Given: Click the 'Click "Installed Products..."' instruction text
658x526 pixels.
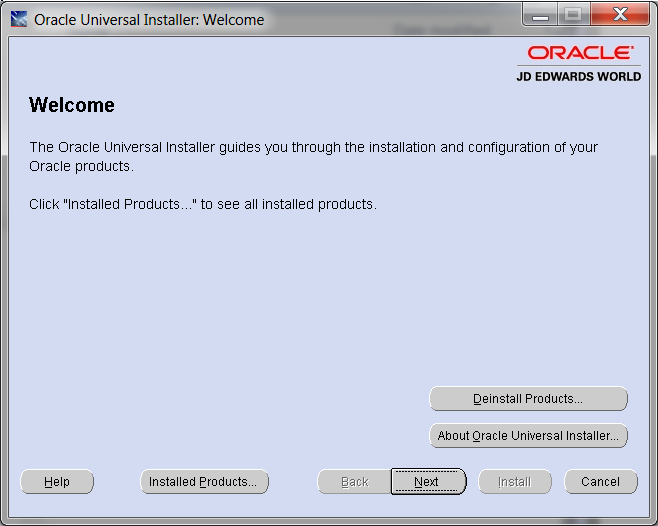Looking at the screenshot, I should pyautogui.click(x=203, y=204).
